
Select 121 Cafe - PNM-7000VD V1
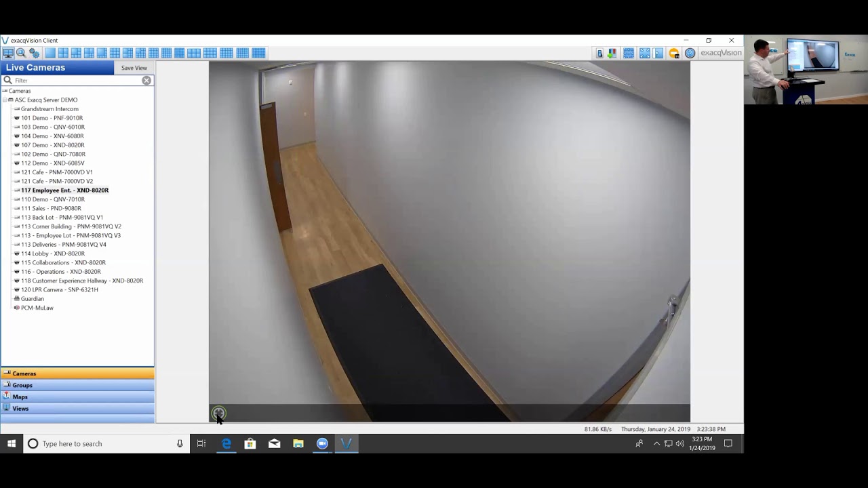point(57,172)
